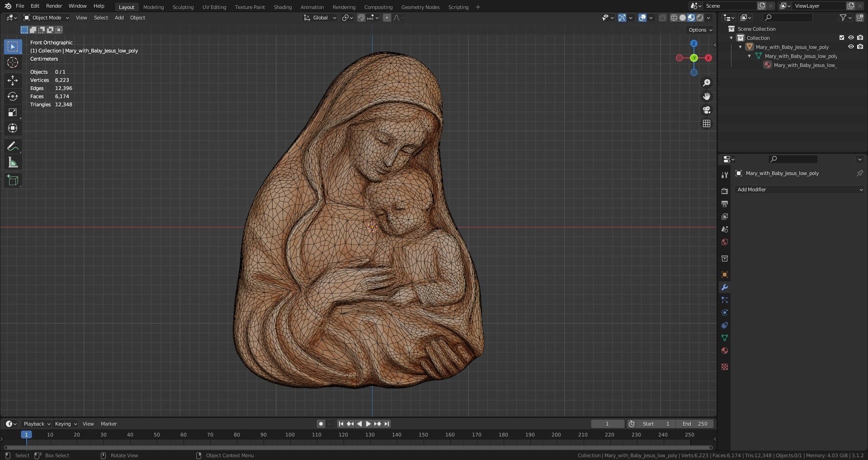Open the View Layer properties tab
This screenshot has height=460, width=868.
(725, 217)
